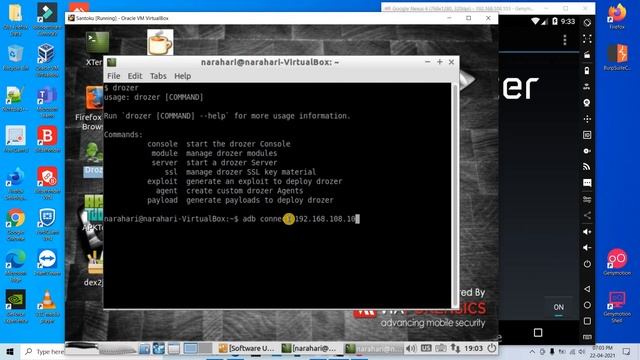Click the Santoku panel clock 19:03
Screen dimensions: 640x360
[x=473, y=348]
